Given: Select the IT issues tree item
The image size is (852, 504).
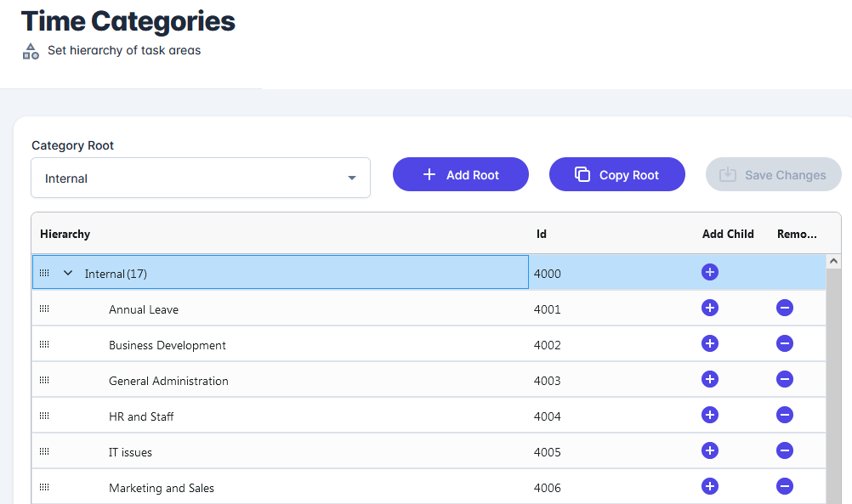Looking at the screenshot, I should tap(130, 452).
